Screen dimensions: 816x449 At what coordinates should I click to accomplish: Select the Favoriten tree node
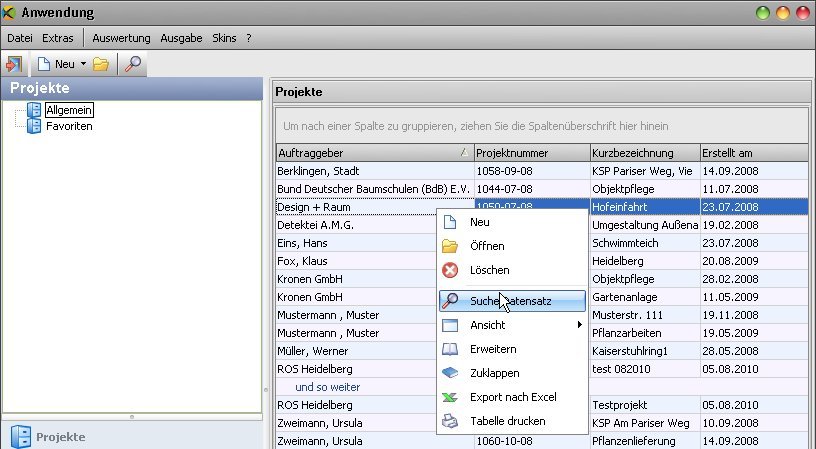(69, 126)
